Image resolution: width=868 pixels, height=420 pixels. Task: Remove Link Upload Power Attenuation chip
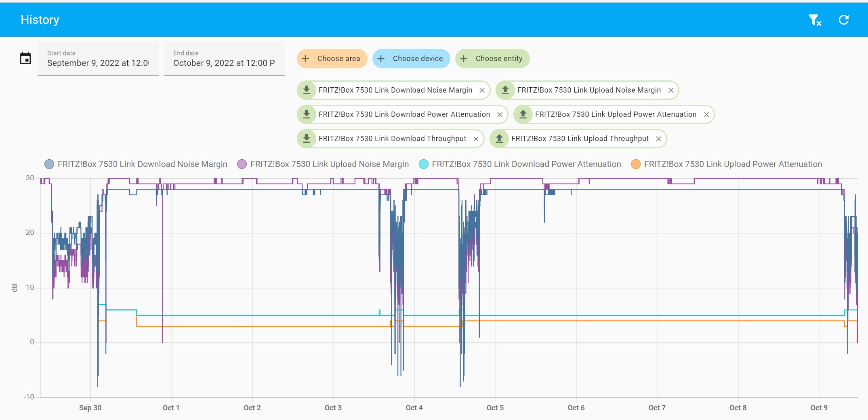(x=706, y=115)
